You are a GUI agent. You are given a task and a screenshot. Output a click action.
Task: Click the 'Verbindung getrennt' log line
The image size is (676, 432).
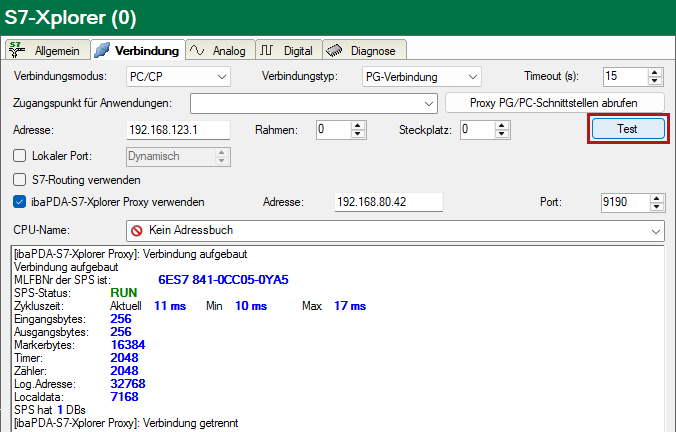point(126,423)
